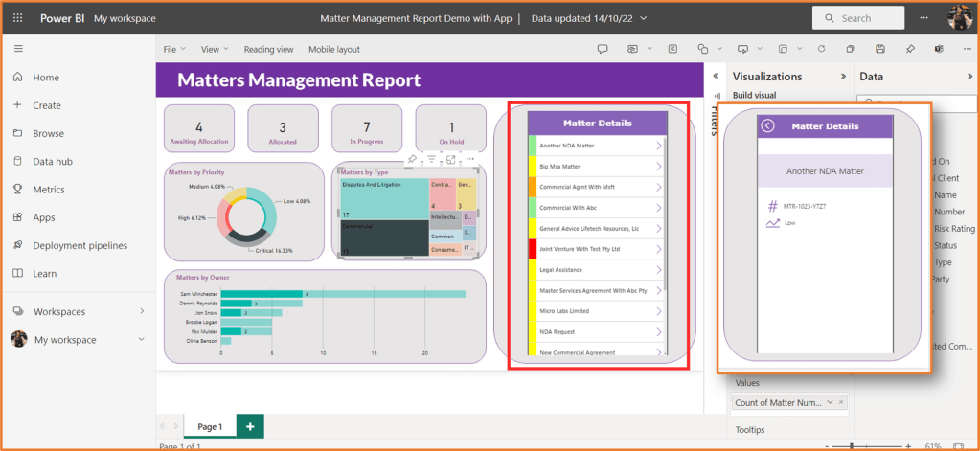980x451 pixels.
Task: Open the user profile avatar
Action: (x=959, y=17)
